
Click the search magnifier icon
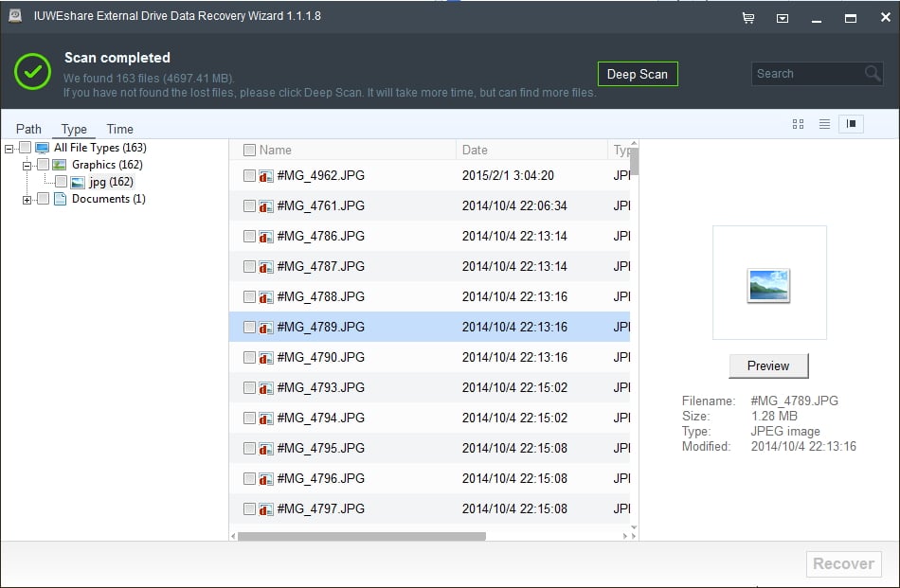tap(873, 74)
